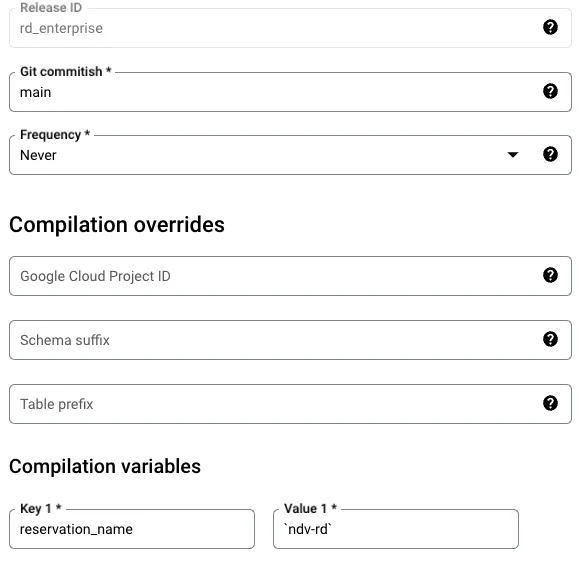Screen dimensions: 583x563
Task: Expand the Frequency dropdown arrow
Action: 513,155
